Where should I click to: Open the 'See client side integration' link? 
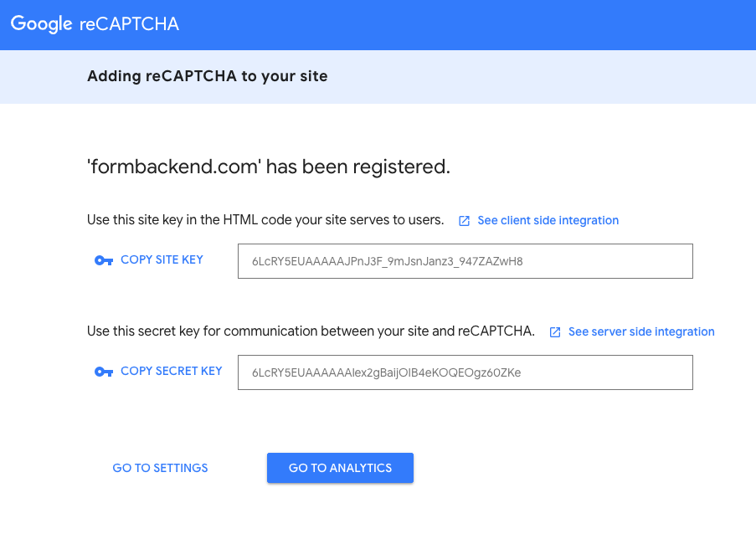click(x=548, y=220)
